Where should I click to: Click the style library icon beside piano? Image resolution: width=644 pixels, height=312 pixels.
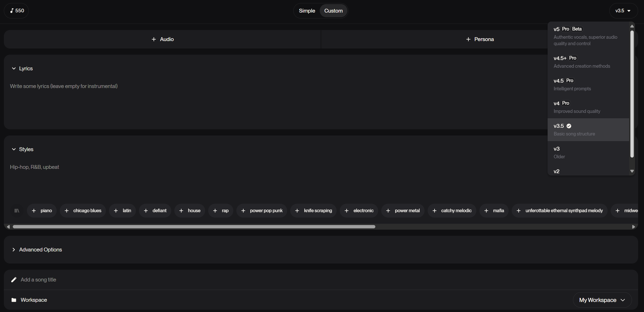coord(17,211)
